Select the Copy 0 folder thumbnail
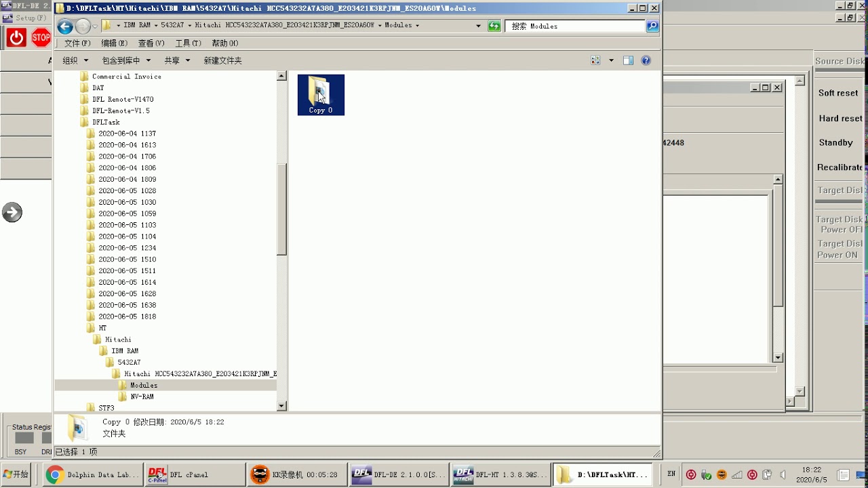868x488 pixels. [x=321, y=95]
